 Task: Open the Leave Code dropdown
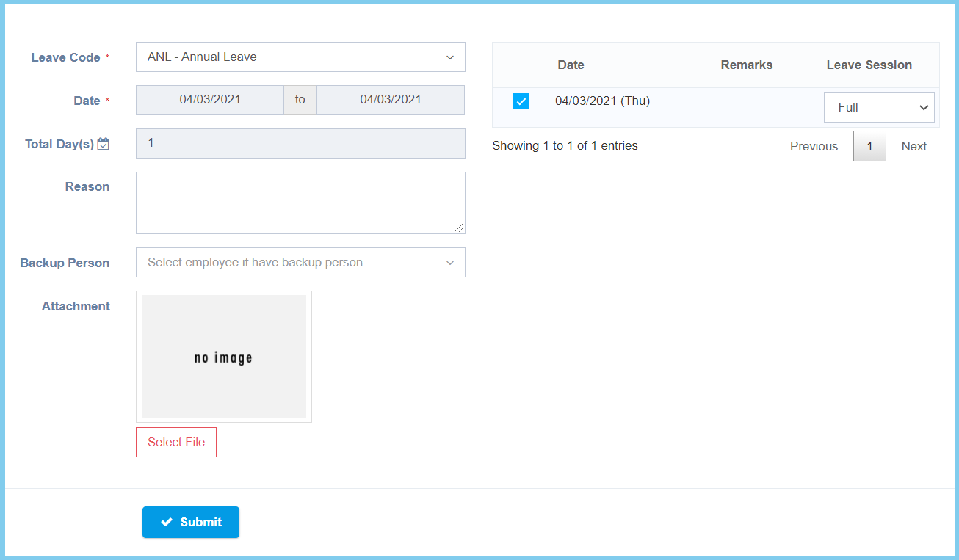[300, 57]
